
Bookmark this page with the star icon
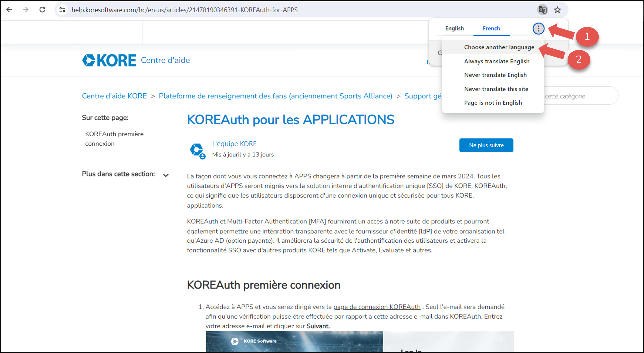point(557,10)
